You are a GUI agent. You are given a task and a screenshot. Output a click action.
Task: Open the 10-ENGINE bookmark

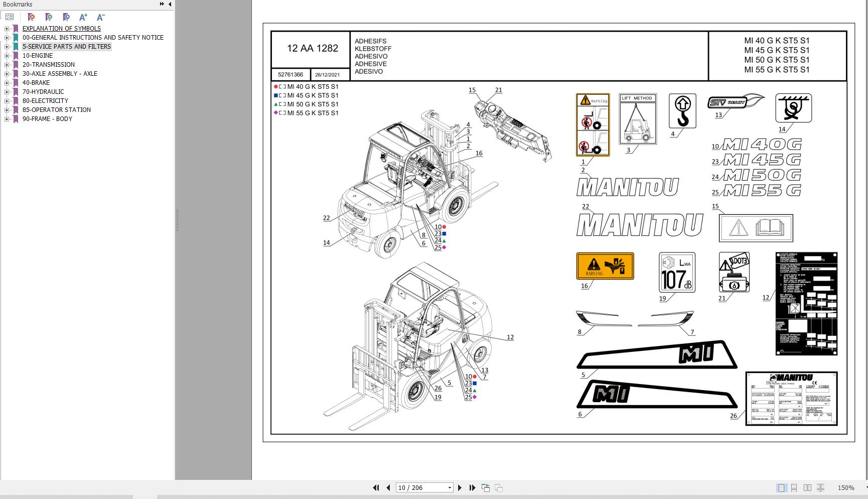(37, 56)
